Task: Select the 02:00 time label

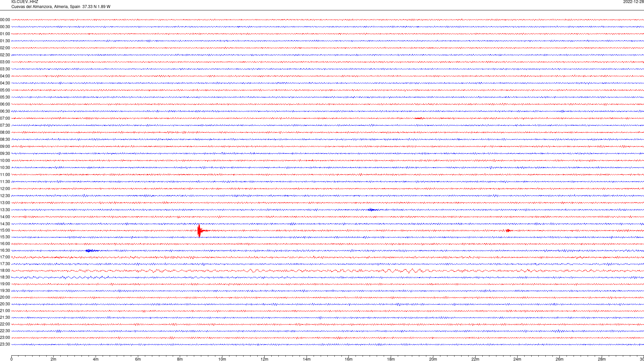Action: click(5, 48)
